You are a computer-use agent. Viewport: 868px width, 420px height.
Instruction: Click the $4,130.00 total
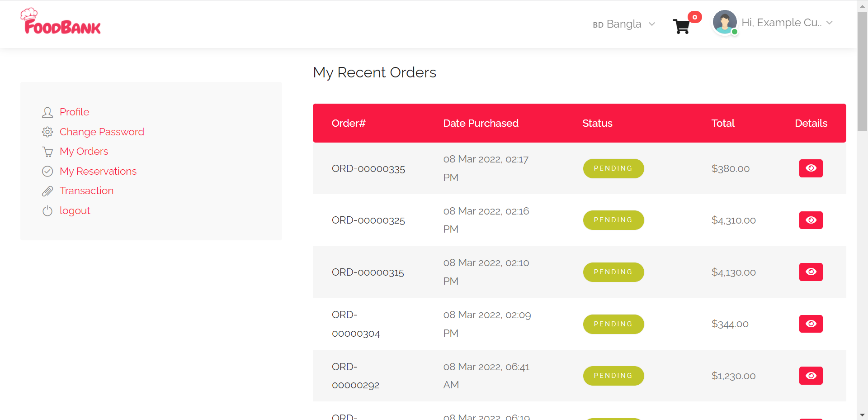click(x=734, y=272)
